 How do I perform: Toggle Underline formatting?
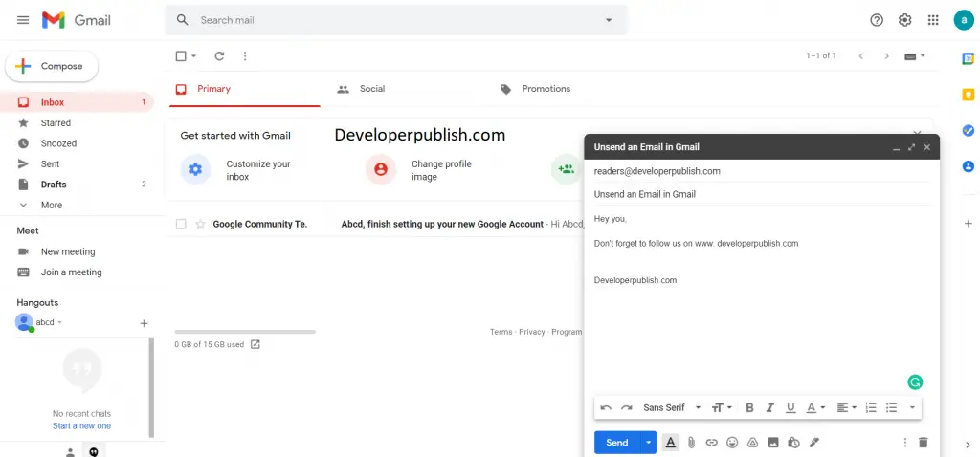click(791, 407)
